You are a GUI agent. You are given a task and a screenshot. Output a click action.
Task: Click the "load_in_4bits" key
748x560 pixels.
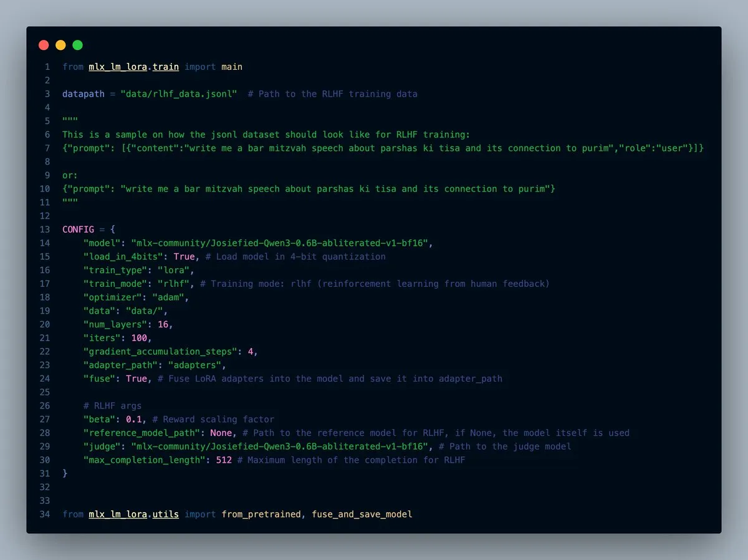click(123, 257)
